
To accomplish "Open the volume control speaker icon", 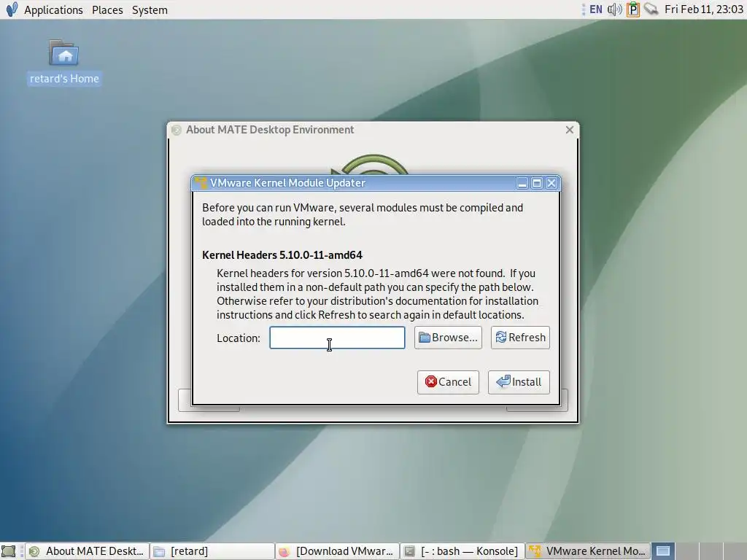I will click(x=614, y=9).
